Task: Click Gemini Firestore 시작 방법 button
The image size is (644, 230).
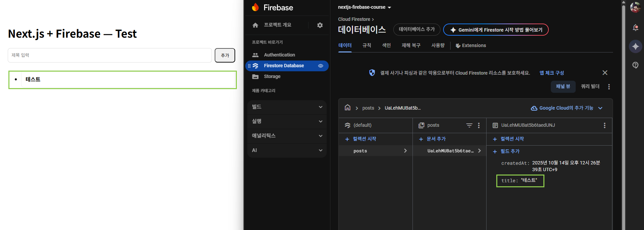Action: coord(496,30)
